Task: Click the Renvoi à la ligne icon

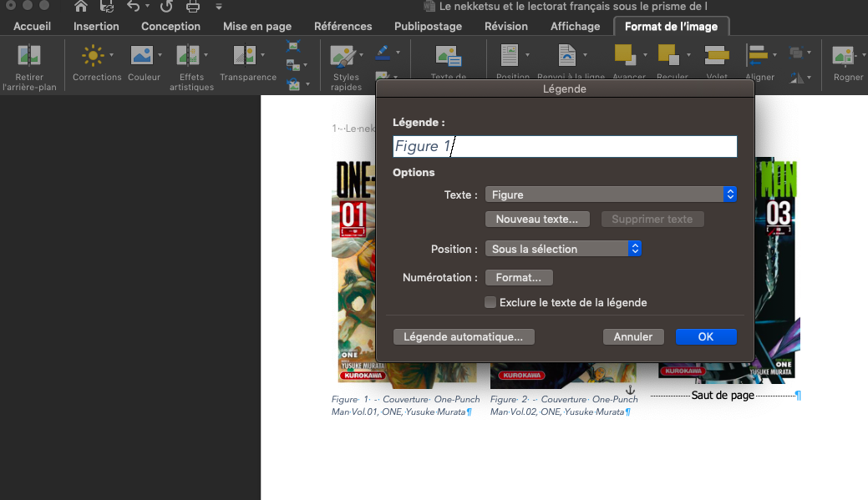Action: click(x=566, y=55)
